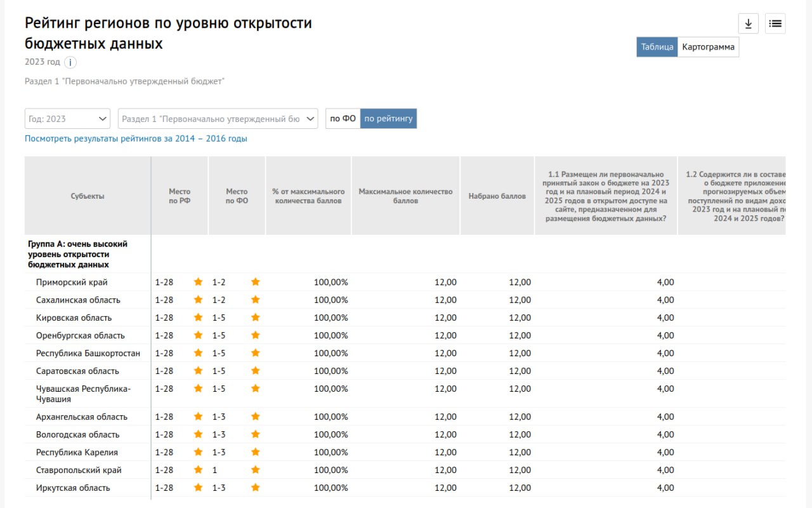Screen dimensions: 812x508
Task: Click the FO rank star for Ставропольский край
Action: (x=256, y=470)
